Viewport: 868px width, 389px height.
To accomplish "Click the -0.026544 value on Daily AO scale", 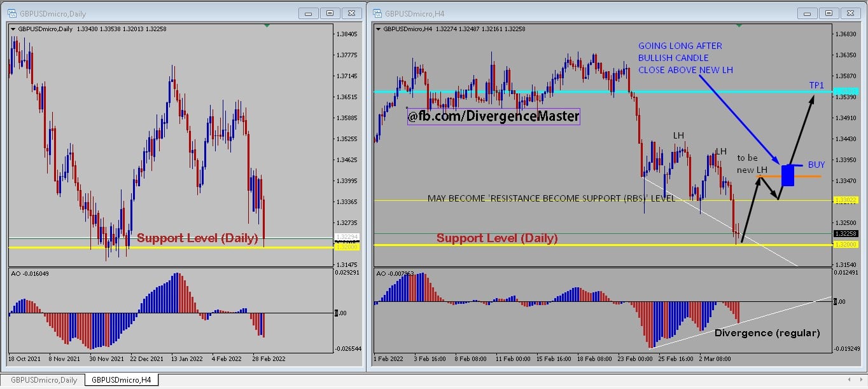I will pyautogui.click(x=349, y=349).
